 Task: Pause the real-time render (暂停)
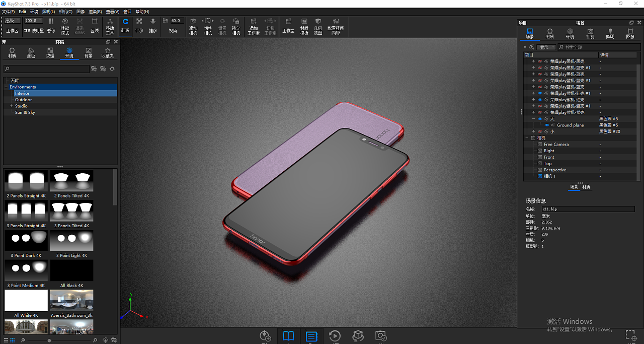[x=51, y=25]
